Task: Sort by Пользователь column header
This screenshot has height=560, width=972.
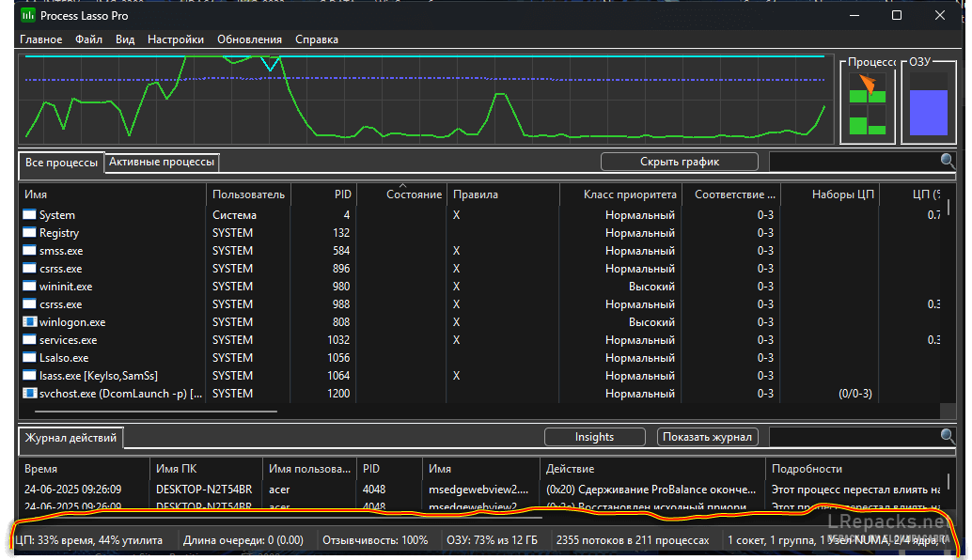Action: click(248, 194)
